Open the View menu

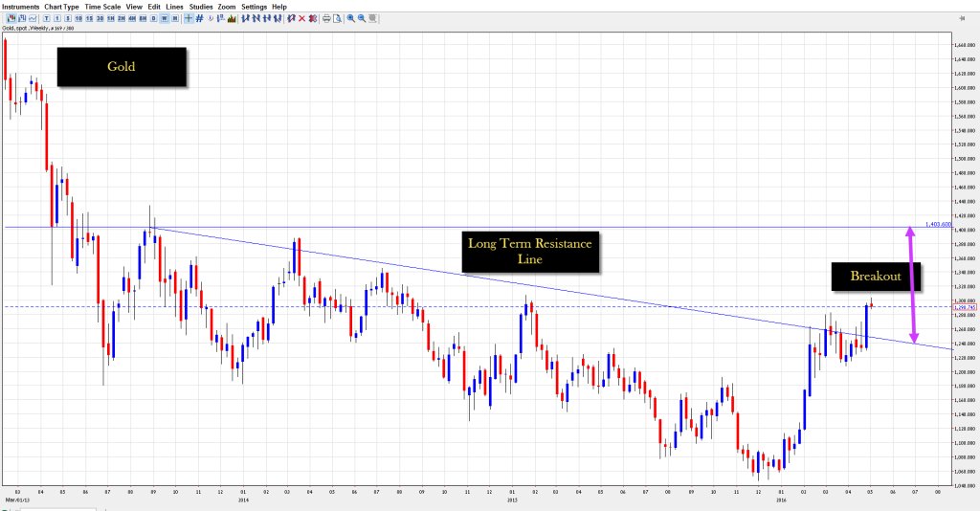pyautogui.click(x=134, y=7)
